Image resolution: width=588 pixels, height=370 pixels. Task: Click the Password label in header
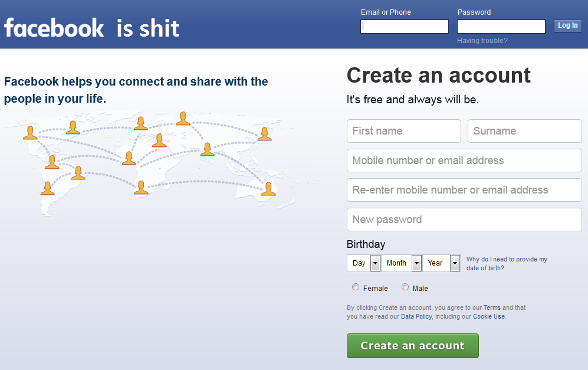474,12
